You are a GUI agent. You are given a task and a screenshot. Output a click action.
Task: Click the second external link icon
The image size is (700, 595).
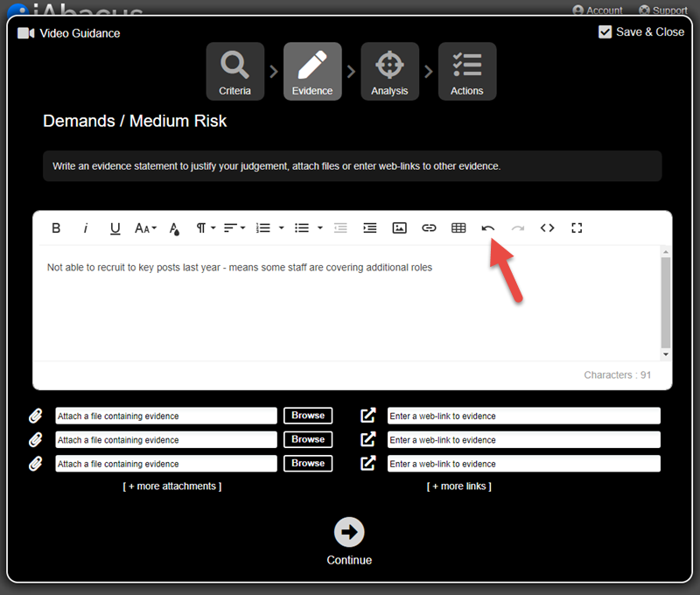[x=368, y=439]
